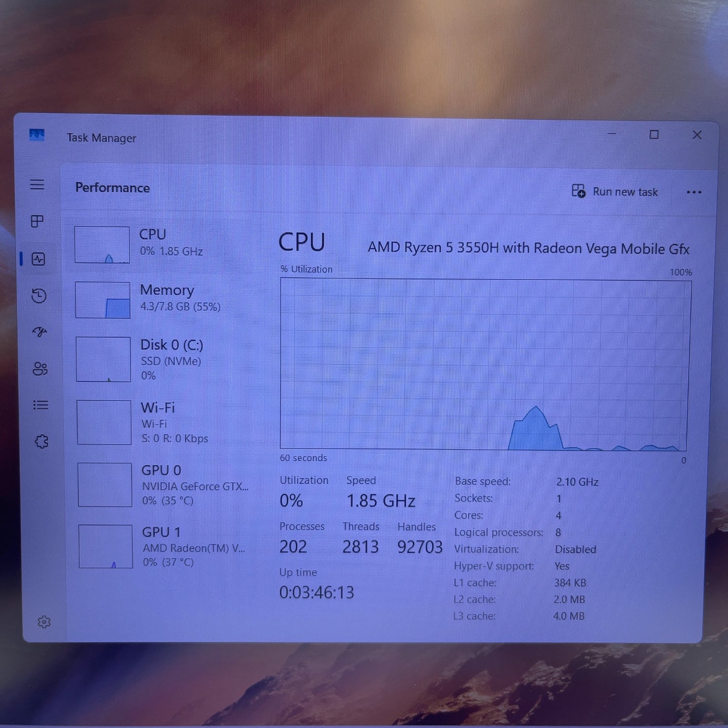Select the Performance page icon in sidebar

pos(38,259)
